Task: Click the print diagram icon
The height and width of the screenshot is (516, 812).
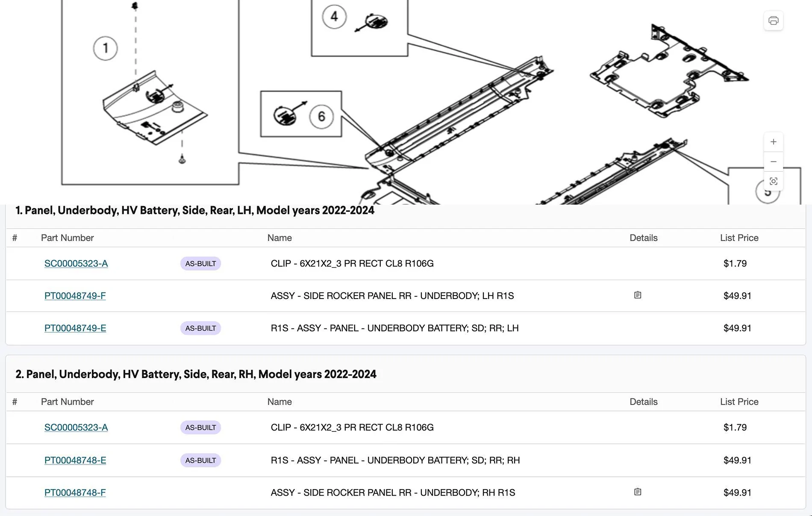Action: [773, 21]
